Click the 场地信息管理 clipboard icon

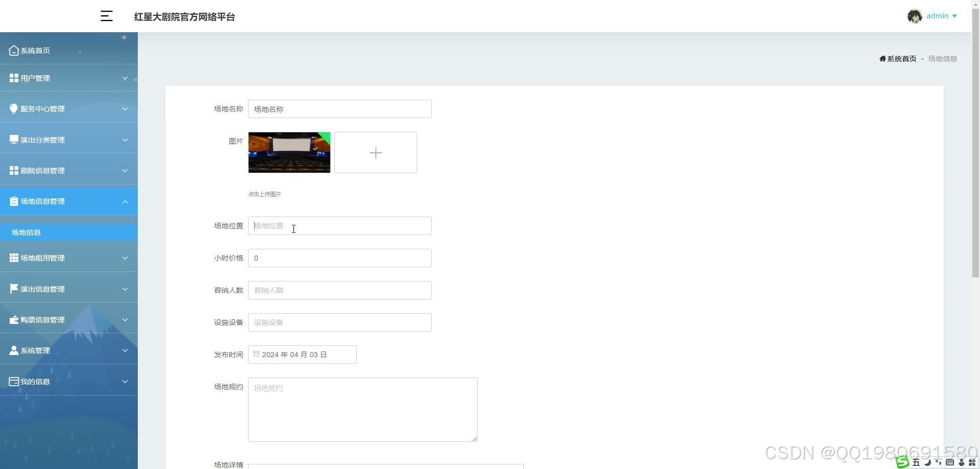14,201
